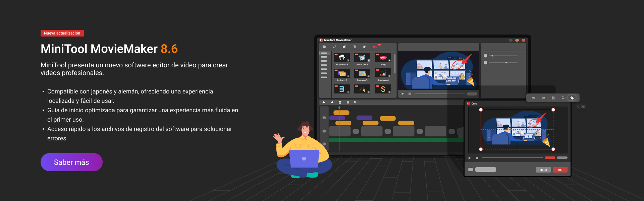This screenshot has height=201, width=644.
Task: Click the elements panel vertical scrollbar
Action: pyautogui.click(x=395, y=64)
